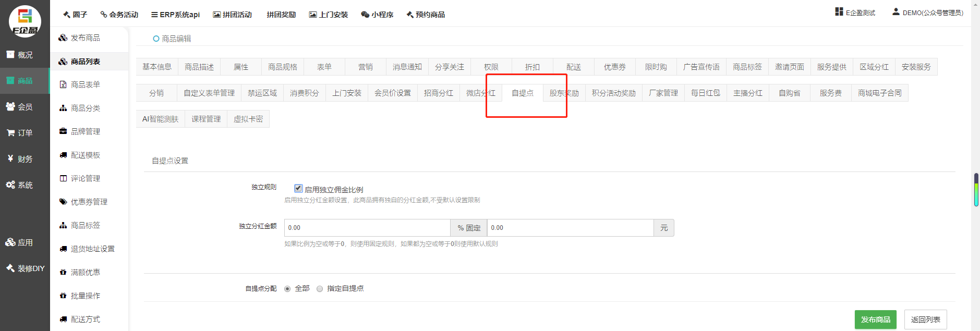Expand the ERP系统api top menu

(x=175, y=15)
